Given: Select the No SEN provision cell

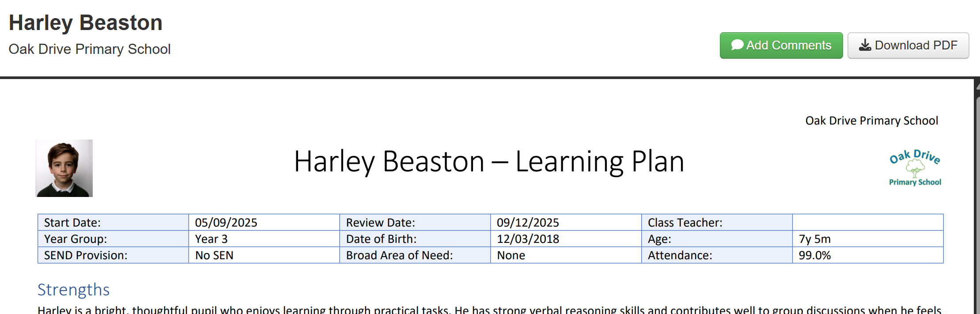Looking at the screenshot, I should point(214,255).
